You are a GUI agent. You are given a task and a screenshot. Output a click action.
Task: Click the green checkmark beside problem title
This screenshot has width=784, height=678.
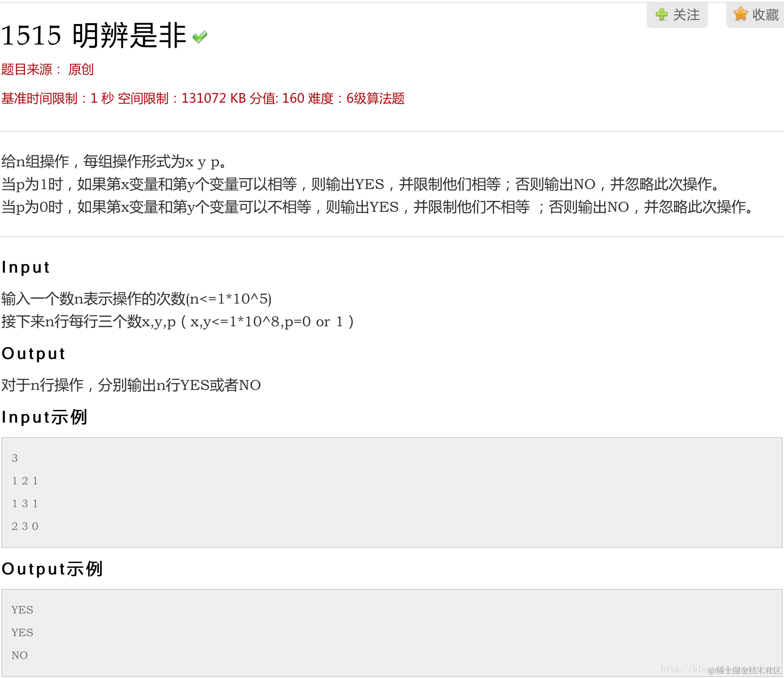pos(200,36)
